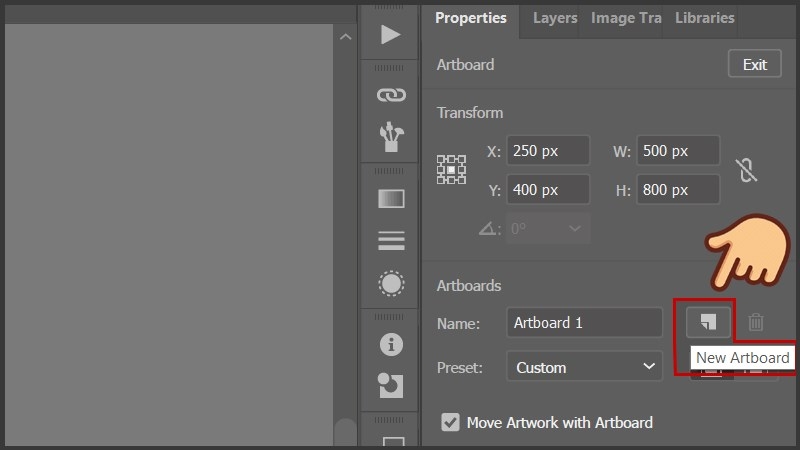Screen dimensions: 800x450
Task: Open the Stroke panel icon
Action: (390, 240)
